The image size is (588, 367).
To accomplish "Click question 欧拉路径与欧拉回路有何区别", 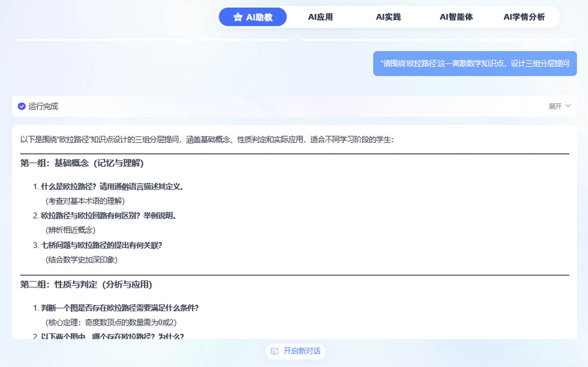I will (x=108, y=215).
